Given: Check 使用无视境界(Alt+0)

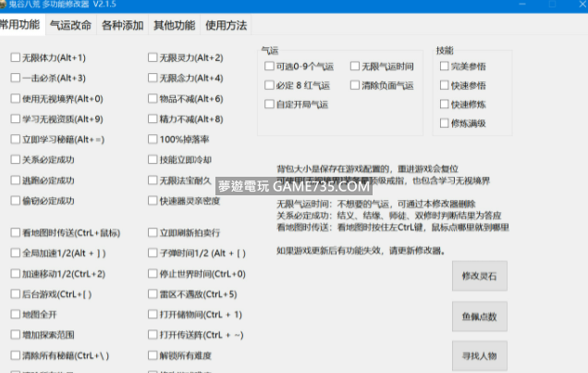Looking at the screenshot, I should point(16,98).
